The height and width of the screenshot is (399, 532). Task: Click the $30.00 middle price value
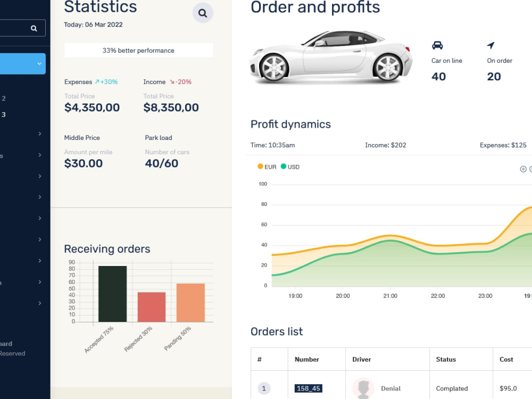click(84, 163)
